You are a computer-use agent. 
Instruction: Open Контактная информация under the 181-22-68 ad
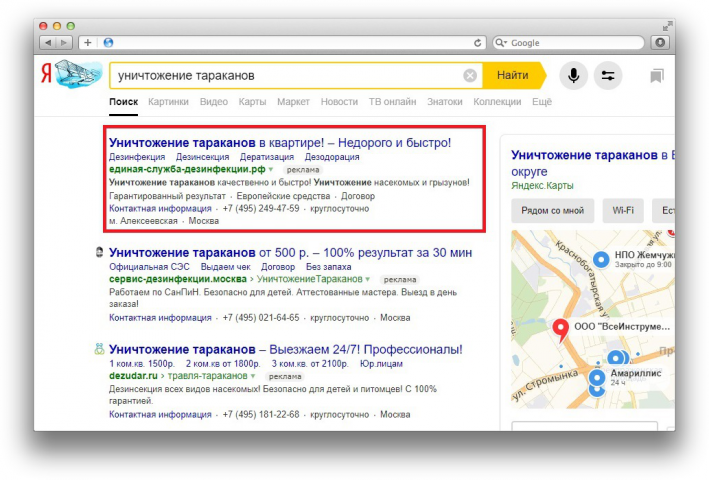(160, 414)
